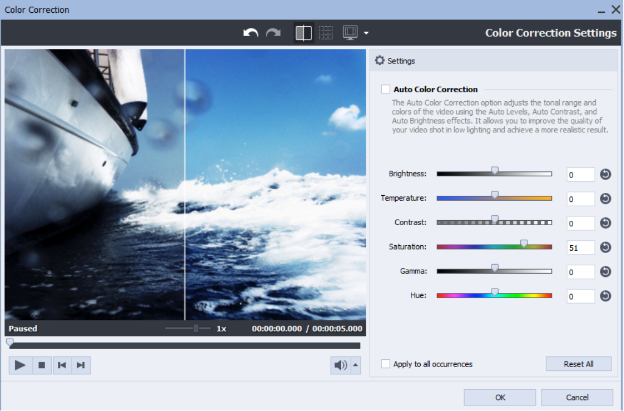Click the Hue slider handle
The image size is (624, 411).
point(494,292)
